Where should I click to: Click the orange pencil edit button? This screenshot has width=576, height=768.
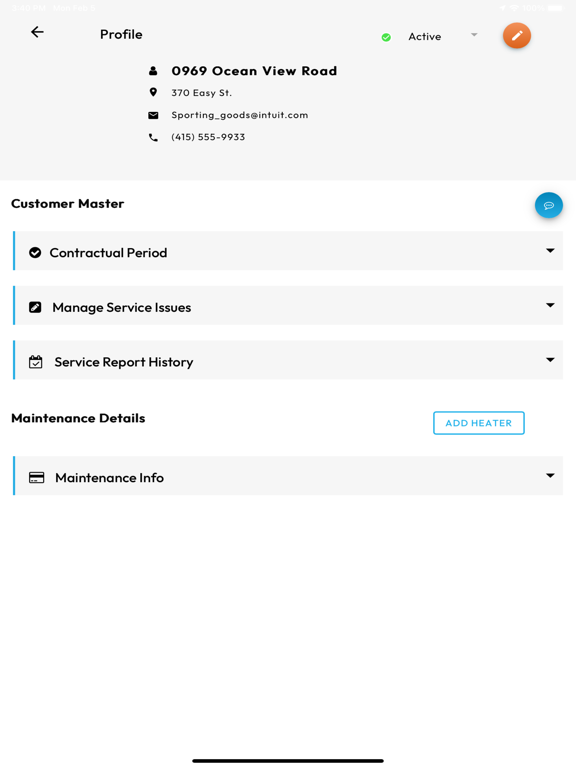[517, 36]
